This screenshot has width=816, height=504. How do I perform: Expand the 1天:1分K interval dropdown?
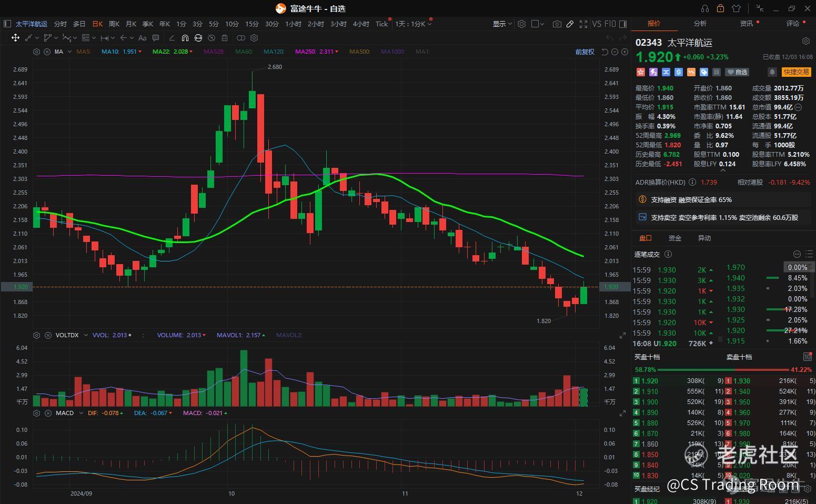click(413, 24)
